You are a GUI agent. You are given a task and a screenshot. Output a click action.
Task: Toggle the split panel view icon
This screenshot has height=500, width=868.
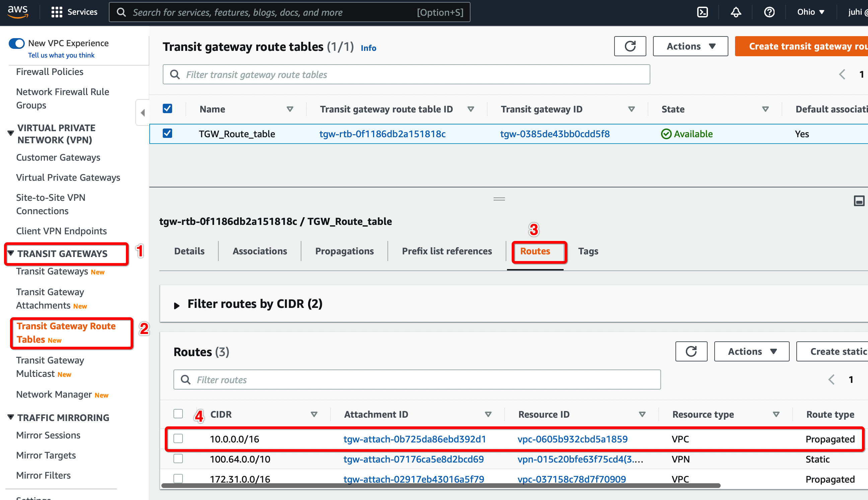pos(859,200)
